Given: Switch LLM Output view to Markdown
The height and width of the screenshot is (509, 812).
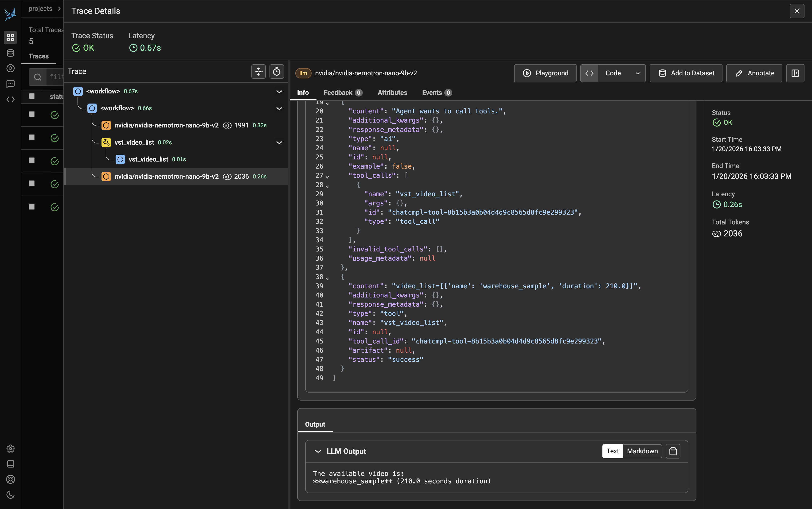Looking at the screenshot, I should (642, 451).
